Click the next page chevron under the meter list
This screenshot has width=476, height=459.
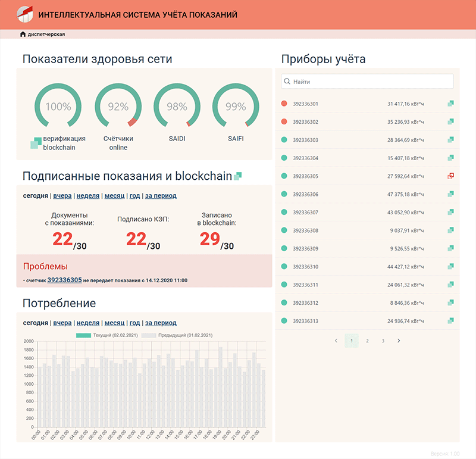tap(397, 341)
